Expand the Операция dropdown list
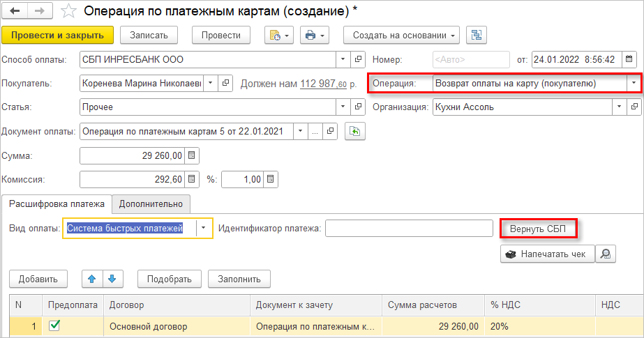The height and width of the screenshot is (338, 644). click(x=634, y=84)
